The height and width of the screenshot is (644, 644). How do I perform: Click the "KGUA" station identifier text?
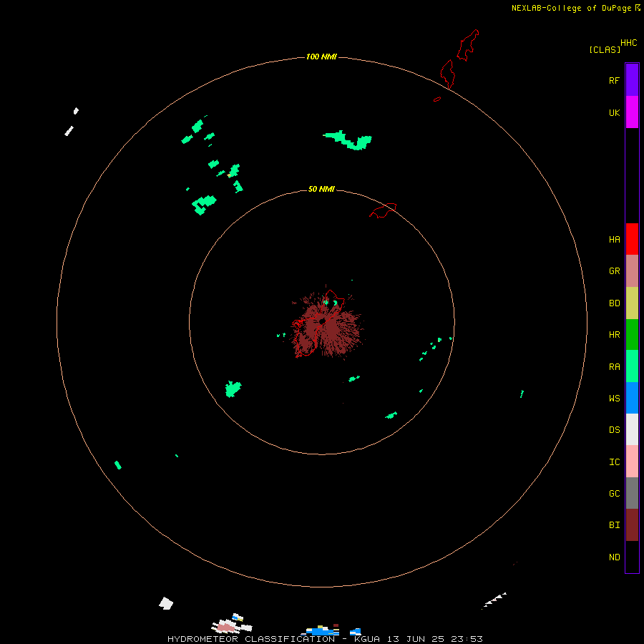367,639
